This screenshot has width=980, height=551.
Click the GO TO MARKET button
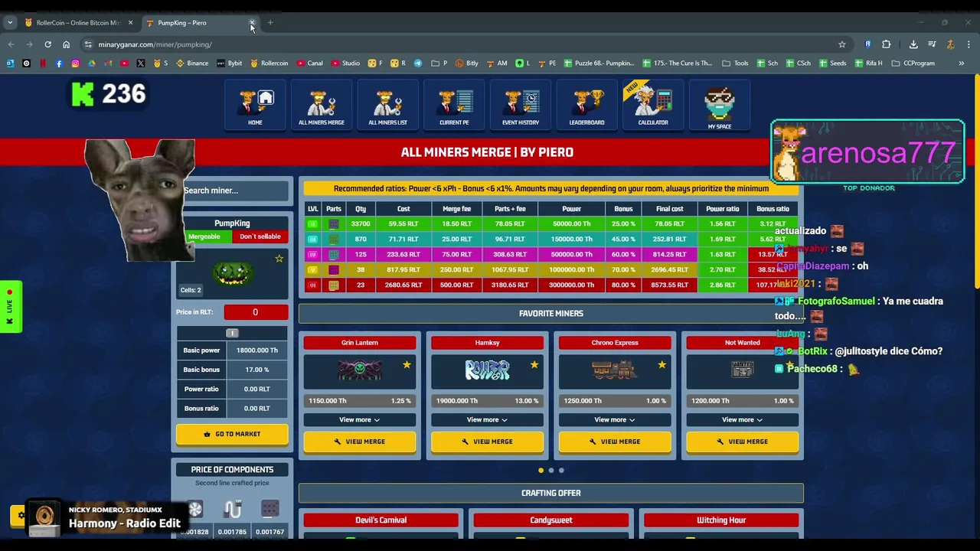coord(232,434)
